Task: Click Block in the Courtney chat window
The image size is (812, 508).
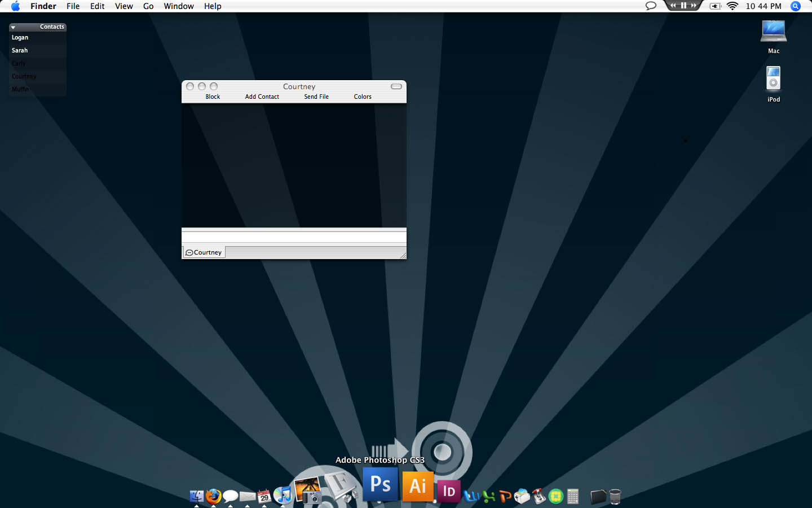Action: click(x=213, y=97)
